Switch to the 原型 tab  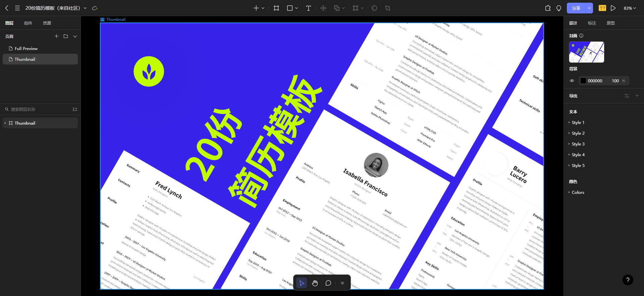(611, 23)
